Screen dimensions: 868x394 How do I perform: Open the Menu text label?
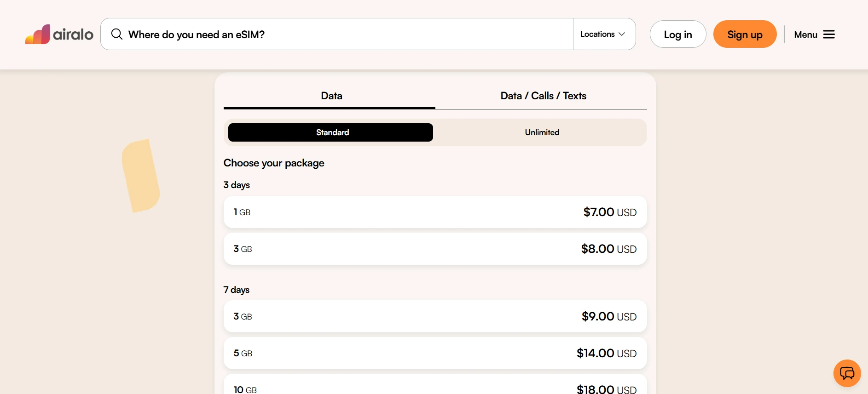(805, 34)
